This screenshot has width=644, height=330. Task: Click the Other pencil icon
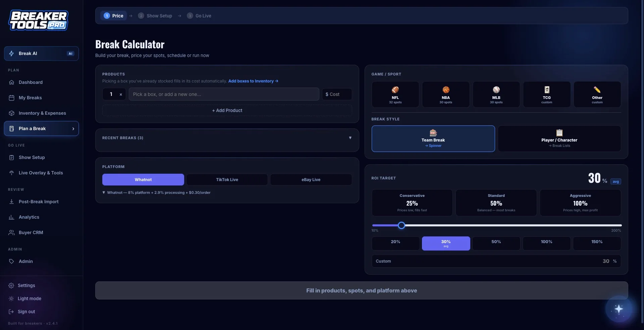(597, 90)
